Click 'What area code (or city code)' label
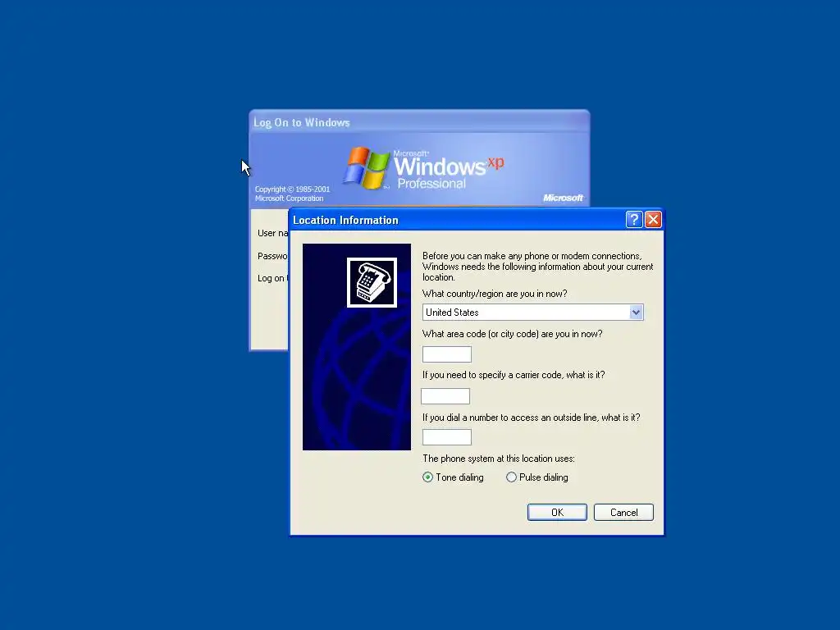 pos(512,334)
